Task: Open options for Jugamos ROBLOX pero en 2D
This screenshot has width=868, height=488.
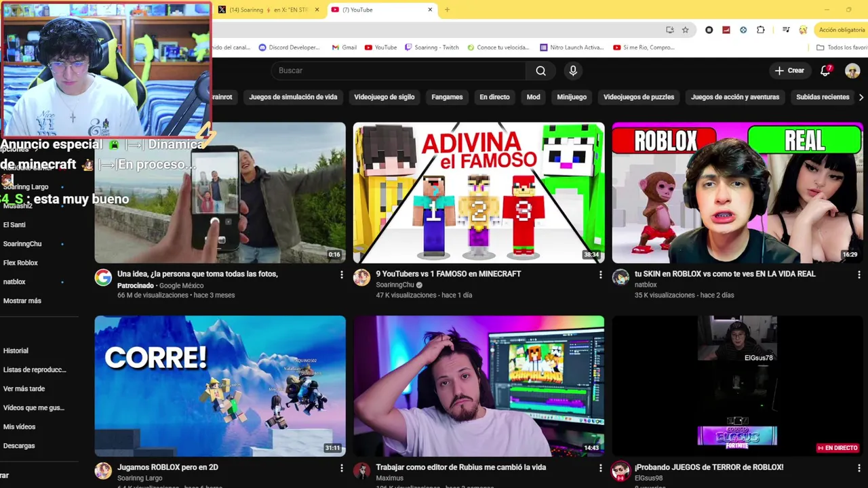Action: click(x=341, y=468)
